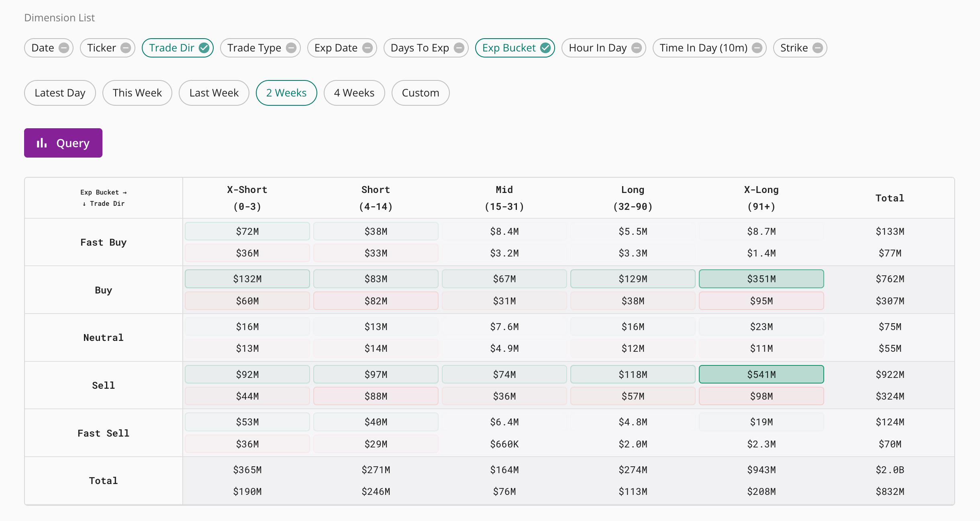Click the $7.6M Neutral Mid cell
This screenshot has height=521, width=980.
504,327
